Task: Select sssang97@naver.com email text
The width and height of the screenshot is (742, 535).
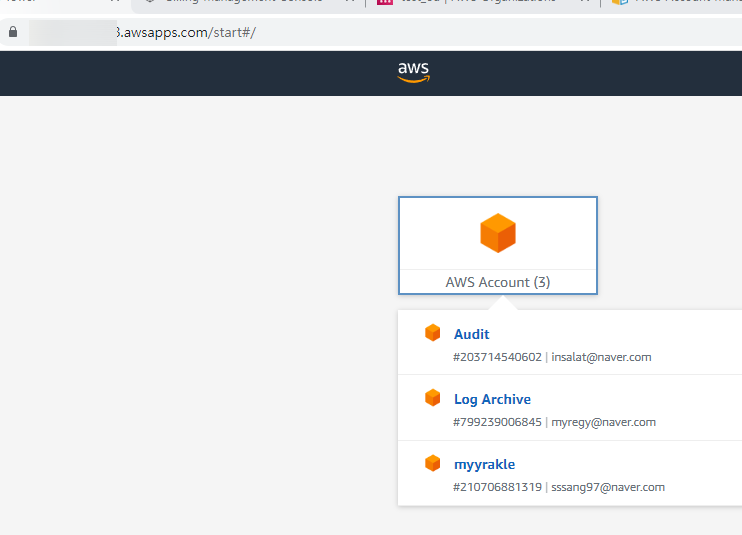Action: (608, 487)
